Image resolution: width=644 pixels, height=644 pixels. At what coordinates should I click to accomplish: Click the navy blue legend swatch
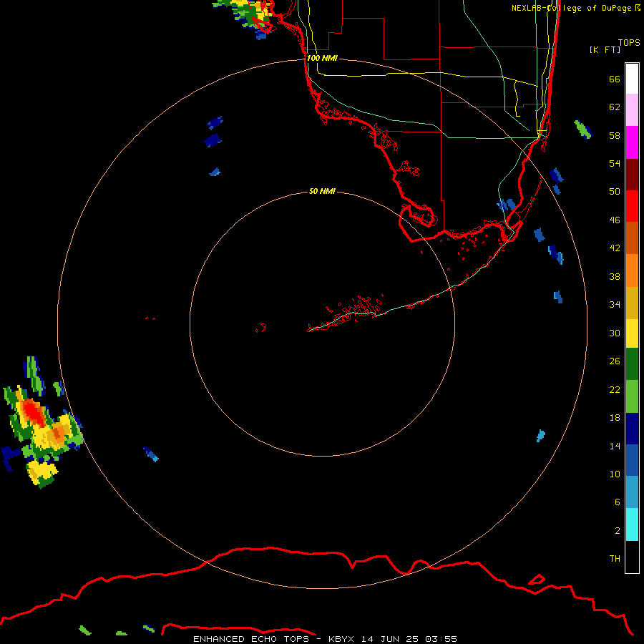(x=632, y=429)
